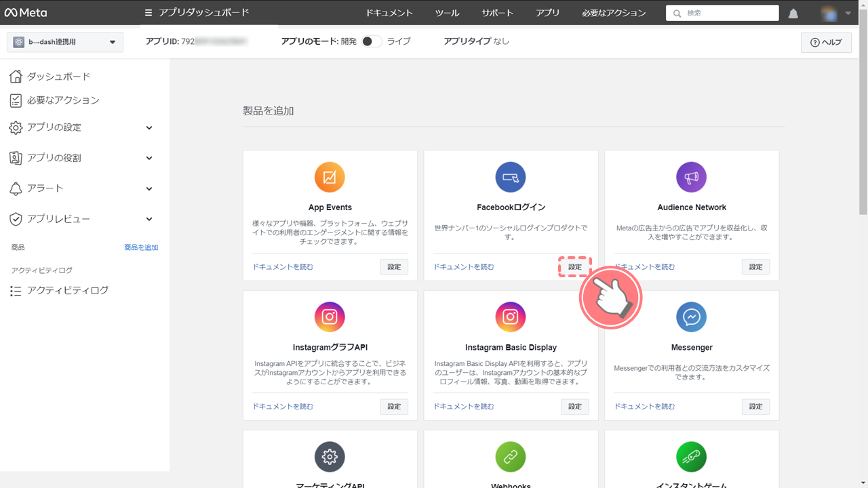Click 設定 on the App Events card
This screenshot has width=868, height=488.
394,267
